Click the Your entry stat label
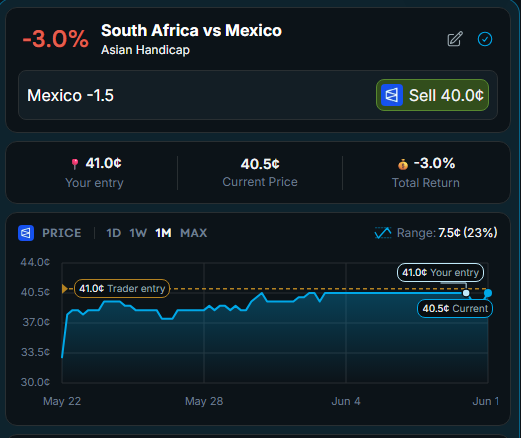The image size is (521, 438). [x=94, y=183]
